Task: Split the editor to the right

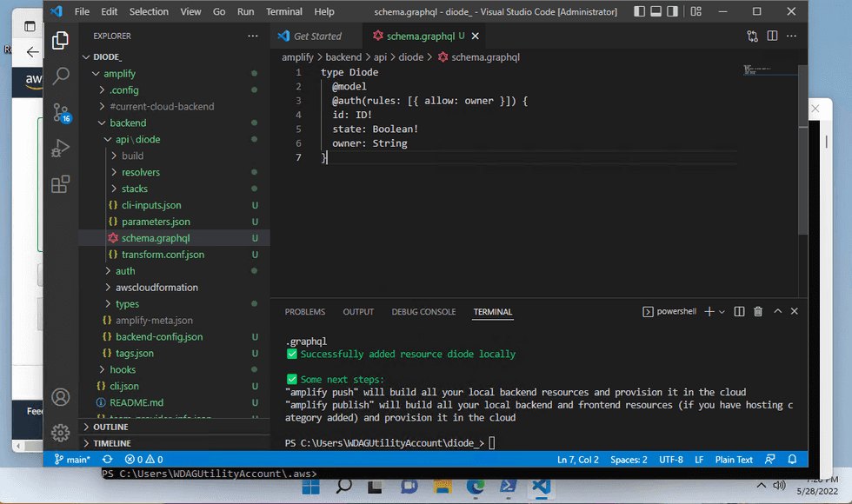Action: [x=772, y=36]
